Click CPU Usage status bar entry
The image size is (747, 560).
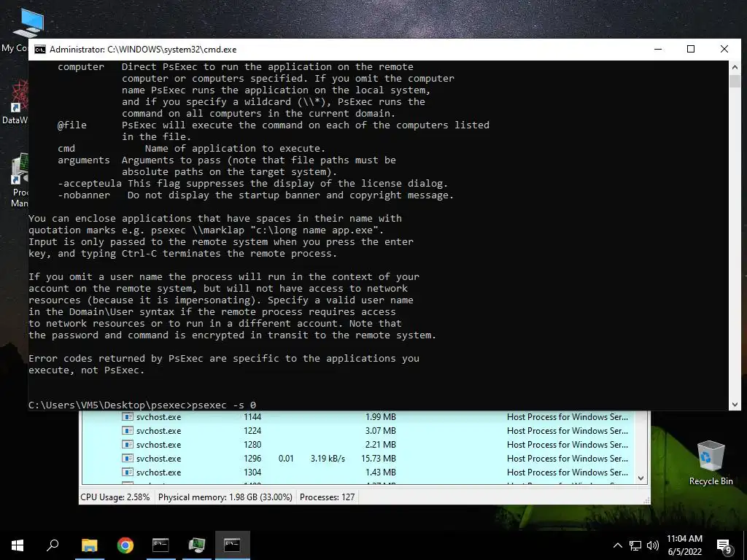click(x=115, y=497)
